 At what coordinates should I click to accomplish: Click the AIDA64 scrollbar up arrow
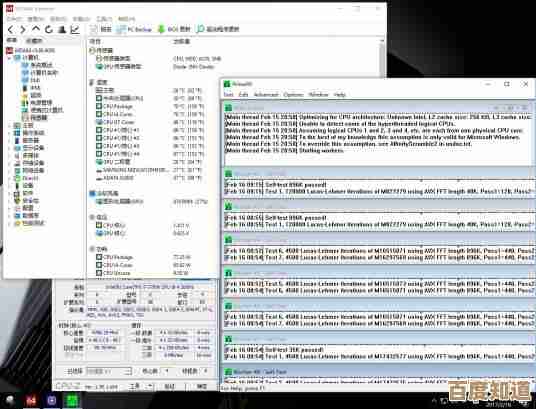(382, 41)
